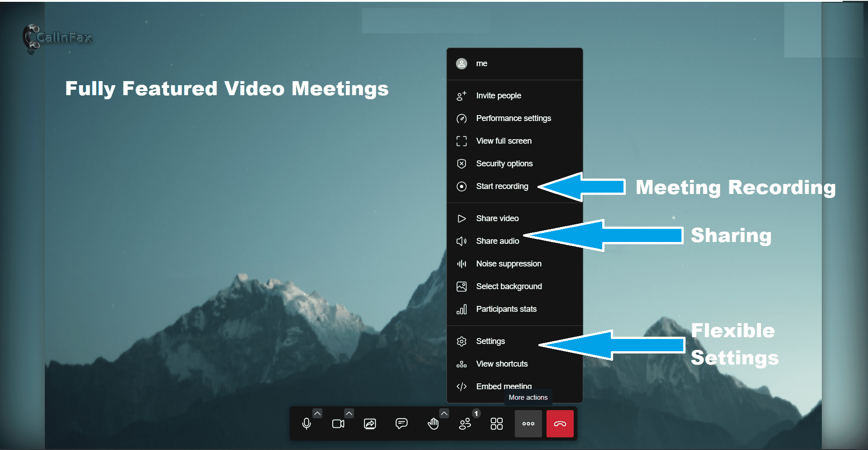Open Performance settings

point(513,118)
